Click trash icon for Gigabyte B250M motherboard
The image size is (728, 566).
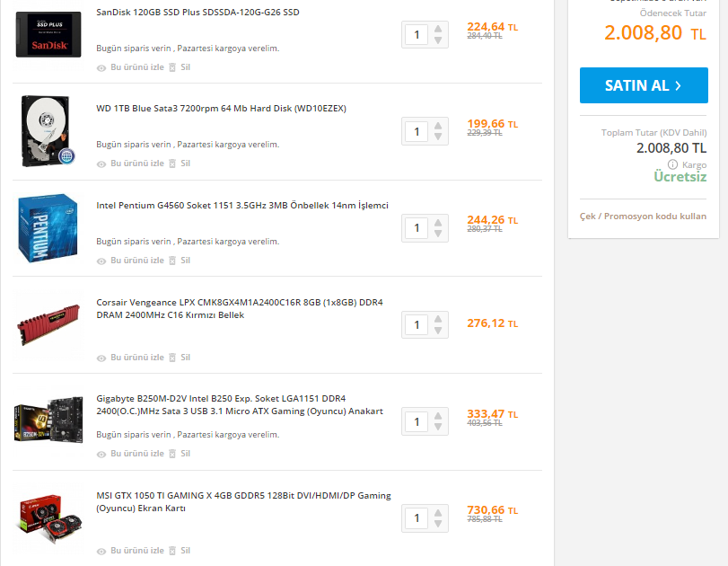(x=173, y=454)
